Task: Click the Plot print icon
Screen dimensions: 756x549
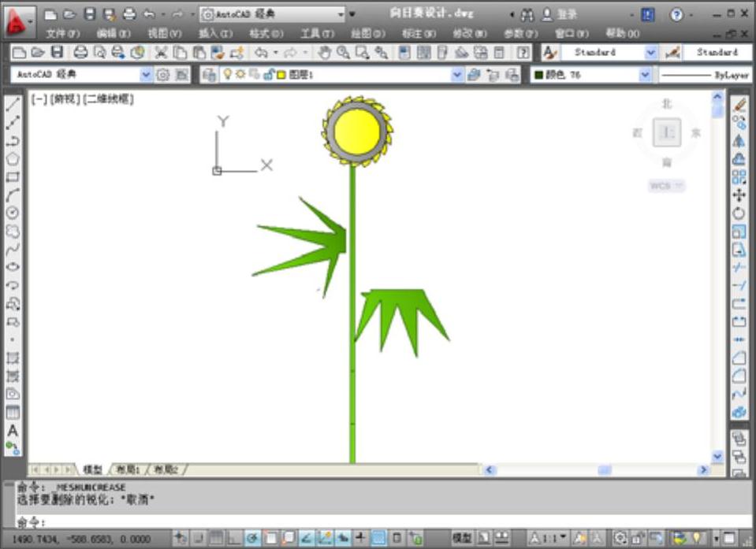Action: (80, 53)
